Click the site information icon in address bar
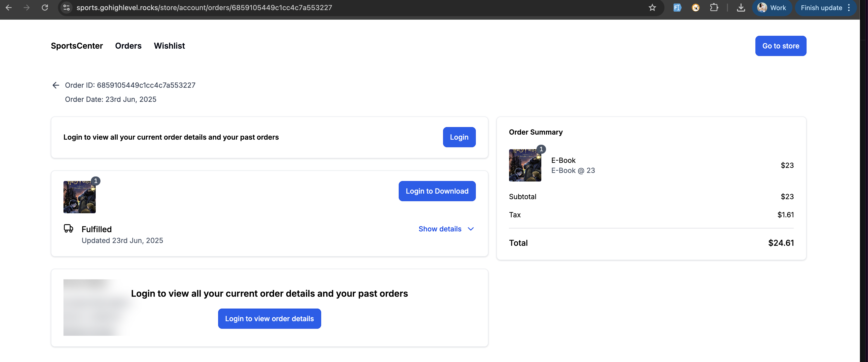868x362 pixels. [x=67, y=7]
